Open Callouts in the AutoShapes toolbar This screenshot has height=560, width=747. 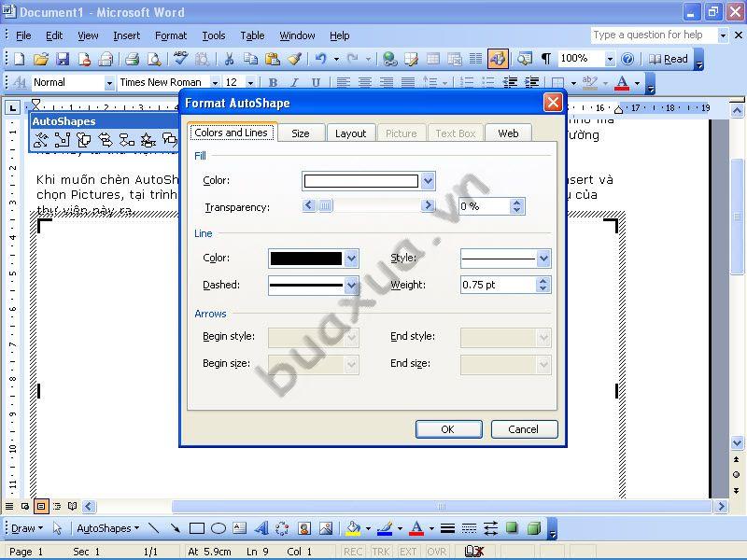[x=169, y=140]
